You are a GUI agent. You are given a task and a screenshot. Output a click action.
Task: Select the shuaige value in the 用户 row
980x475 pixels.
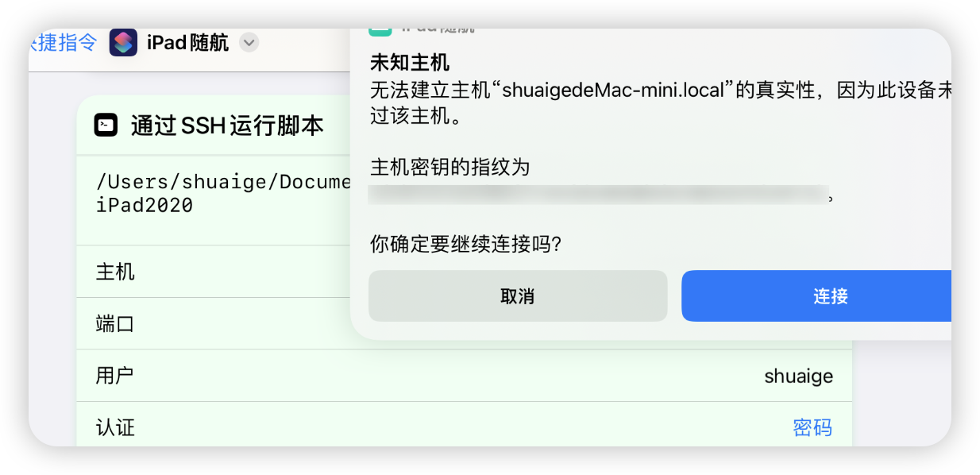click(797, 376)
